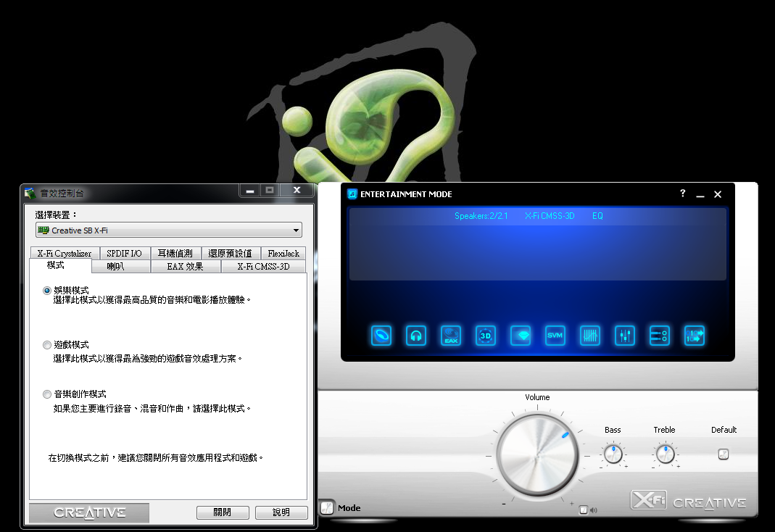Switch to the X-Fi CMSS-3D tab
This screenshot has width=775, height=532.
[263, 266]
